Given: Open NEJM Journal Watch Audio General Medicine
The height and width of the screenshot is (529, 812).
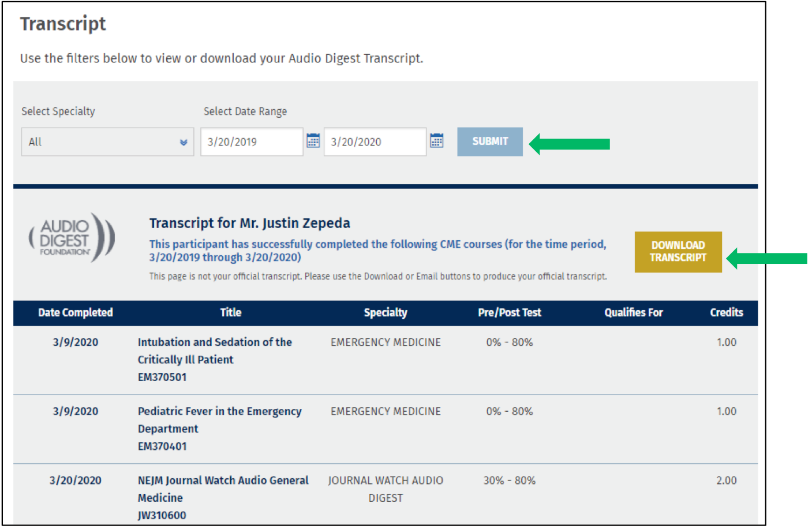Looking at the screenshot, I should (x=223, y=489).
